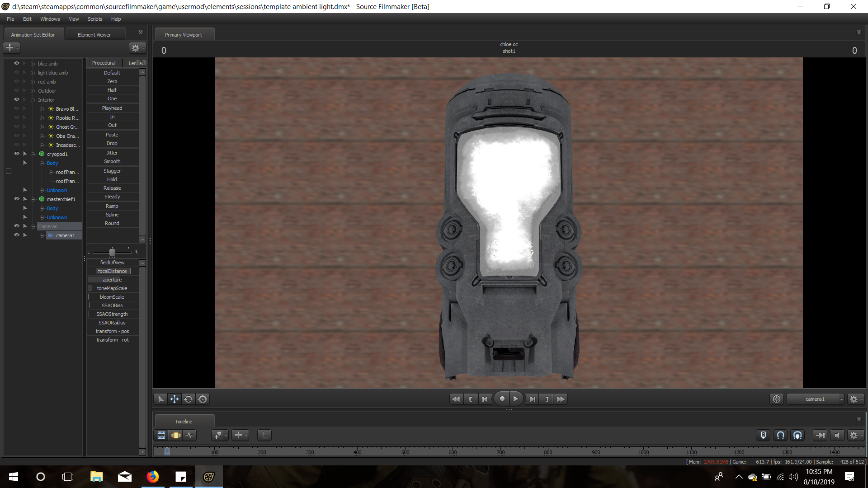Click the timeline playhead marker at frame zero

[167, 451]
